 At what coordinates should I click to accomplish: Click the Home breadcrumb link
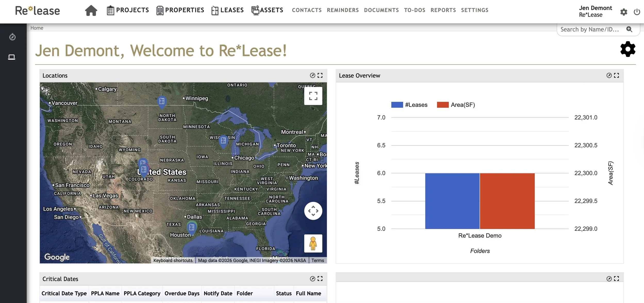(x=37, y=28)
